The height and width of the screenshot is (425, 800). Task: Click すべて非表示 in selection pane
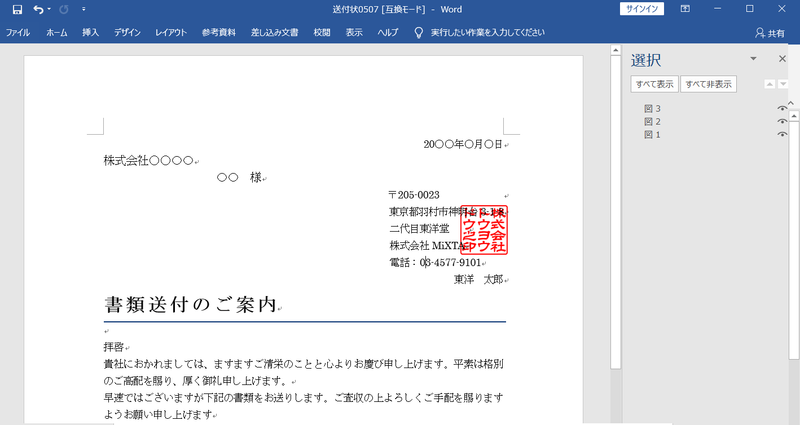click(709, 84)
